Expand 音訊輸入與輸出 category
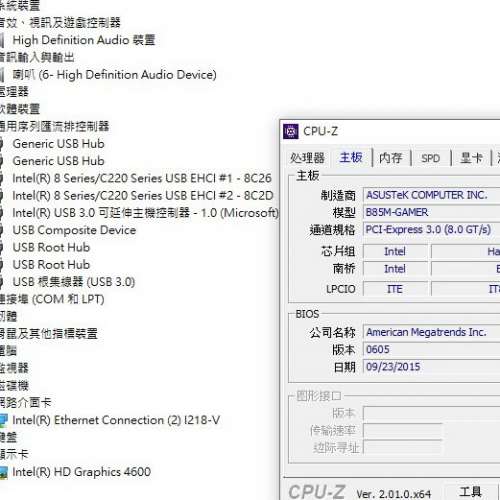This screenshot has width=500, height=500. pyautogui.click(x=37, y=57)
